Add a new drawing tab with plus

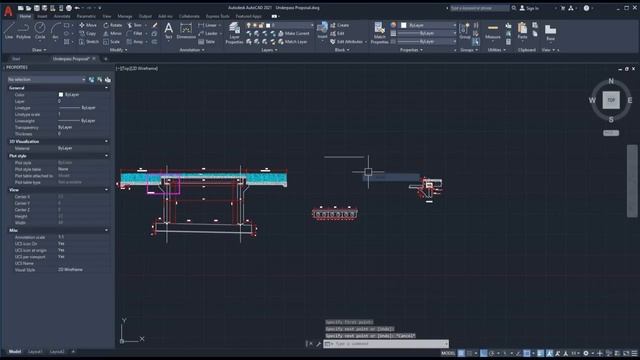pos(105,59)
